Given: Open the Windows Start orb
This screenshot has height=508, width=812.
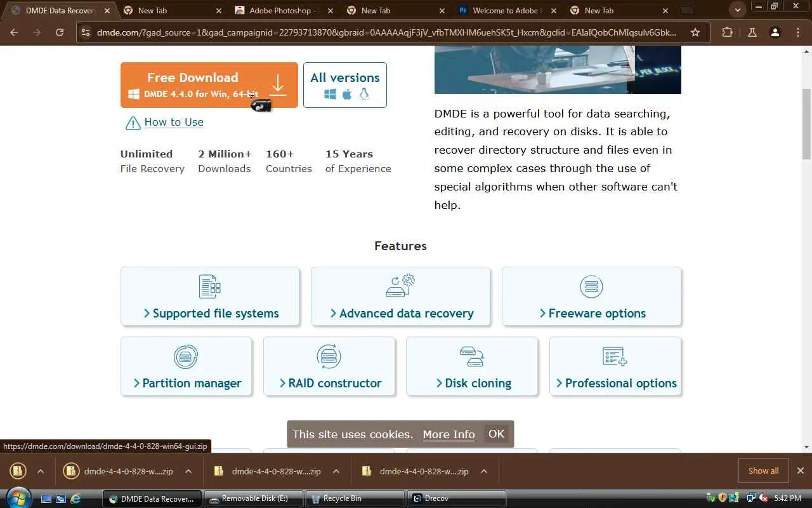Looking at the screenshot, I should click(x=18, y=498).
